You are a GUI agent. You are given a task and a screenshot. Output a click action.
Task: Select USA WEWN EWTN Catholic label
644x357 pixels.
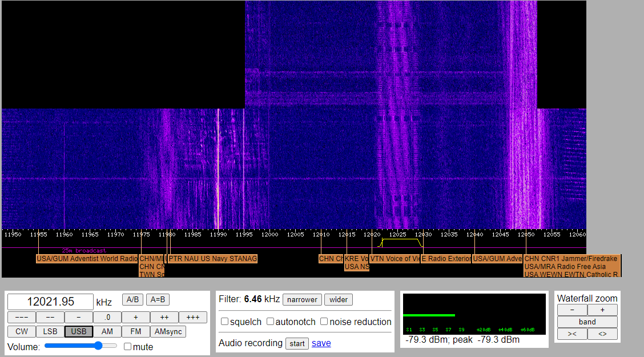(571, 274)
